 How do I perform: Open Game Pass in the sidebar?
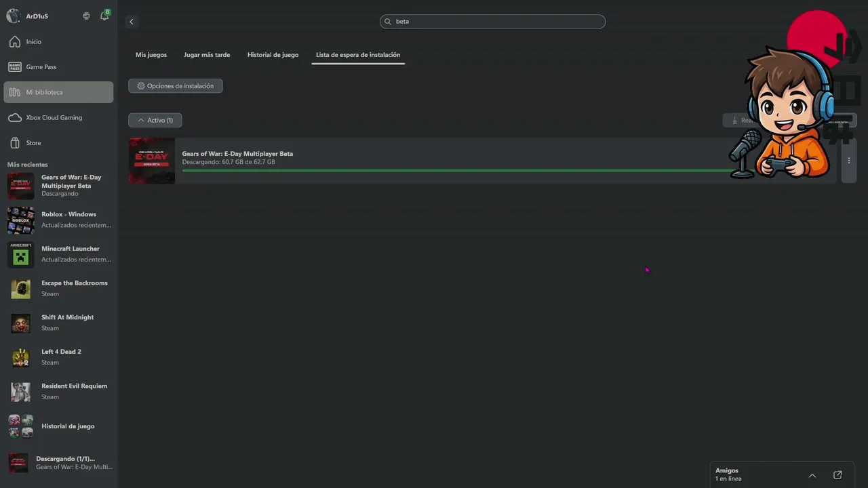point(58,67)
